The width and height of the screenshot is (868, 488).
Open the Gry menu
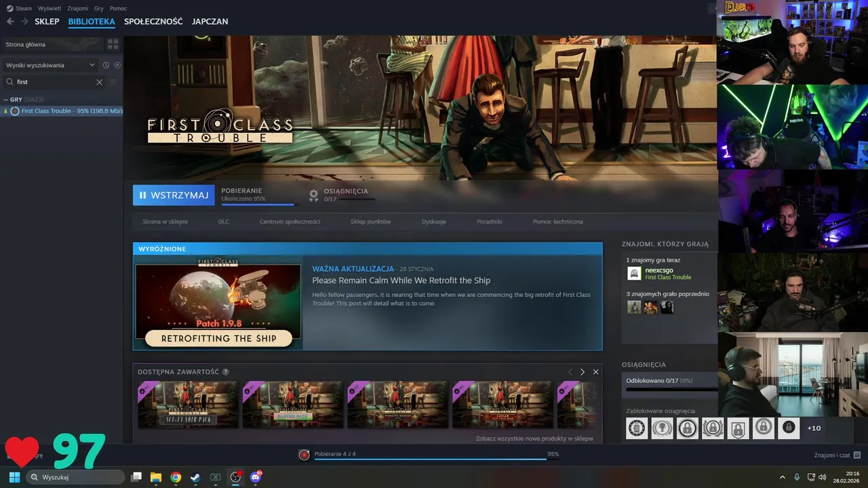click(x=99, y=8)
